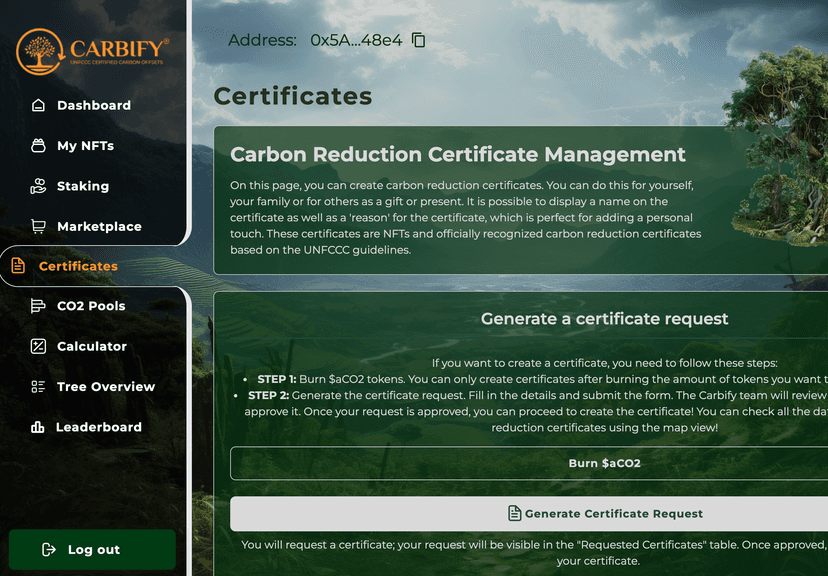Open Calculator using its checklist icon

[x=37, y=346]
